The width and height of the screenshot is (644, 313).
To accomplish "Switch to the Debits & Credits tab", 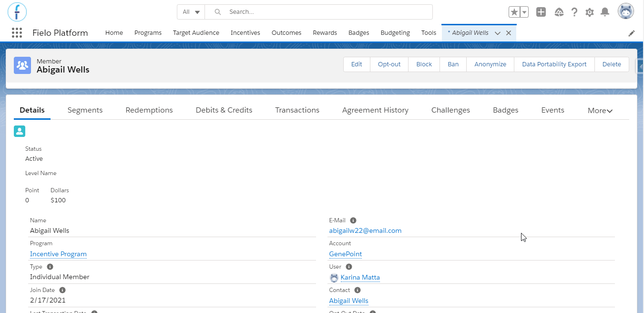I will click(x=224, y=110).
